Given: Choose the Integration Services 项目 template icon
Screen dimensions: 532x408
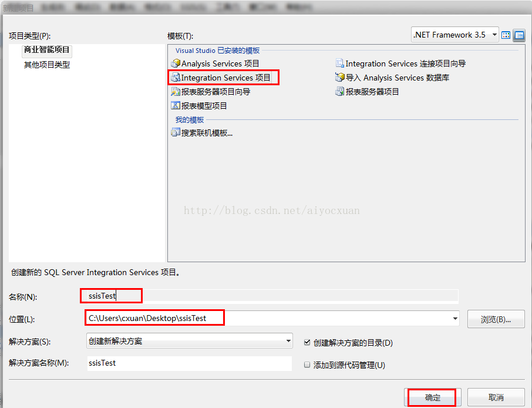Looking at the screenshot, I should pos(176,78).
